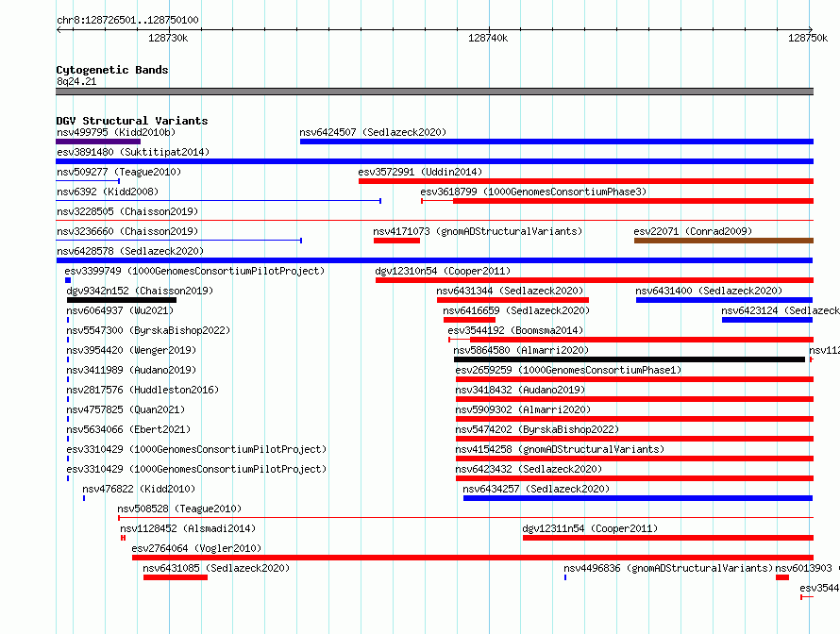Open esv3572991 (Uddin2014) variant

(420, 172)
